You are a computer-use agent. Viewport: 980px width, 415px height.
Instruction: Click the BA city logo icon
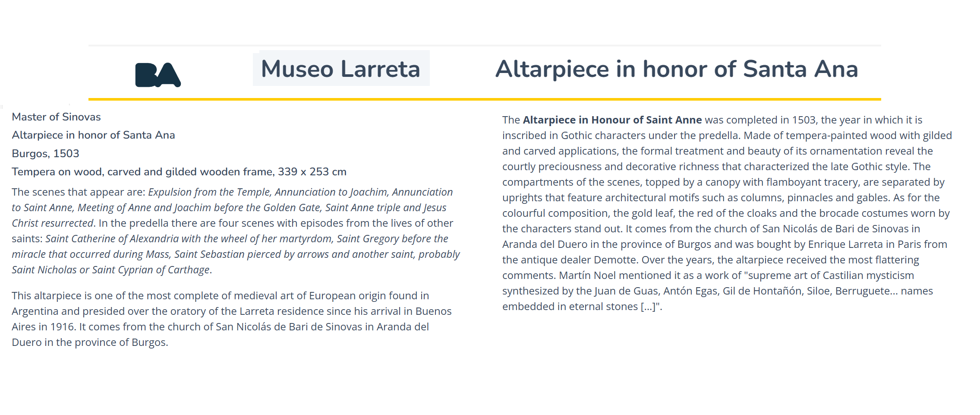[x=158, y=75]
